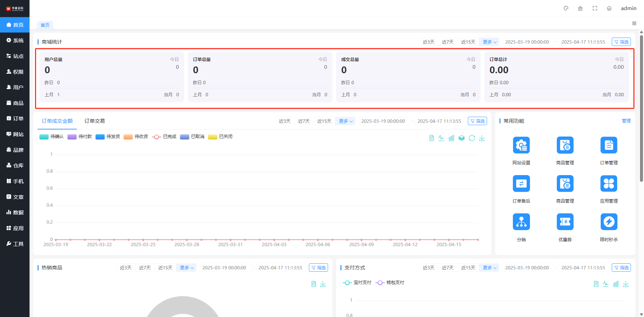This screenshot has height=317, width=644.
Task: Click the 商城统计 start date field
Action: 527,42
